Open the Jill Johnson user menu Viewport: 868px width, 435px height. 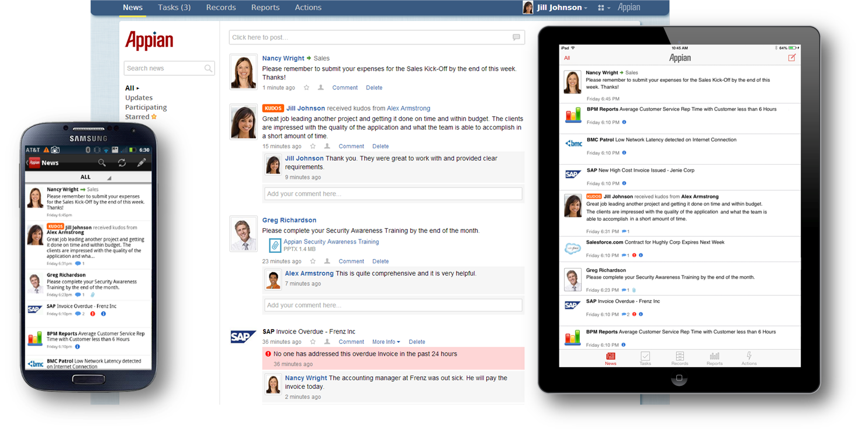(555, 8)
